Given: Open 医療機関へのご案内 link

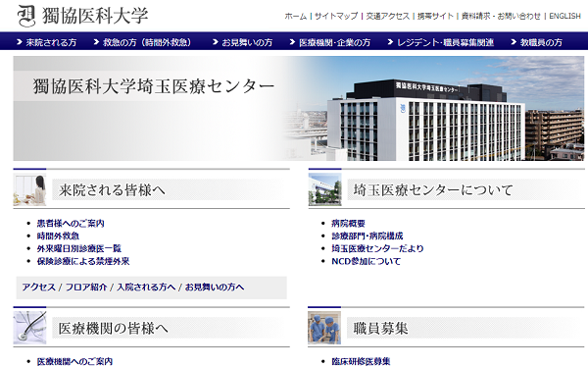Looking at the screenshot, I should (74, 361).
